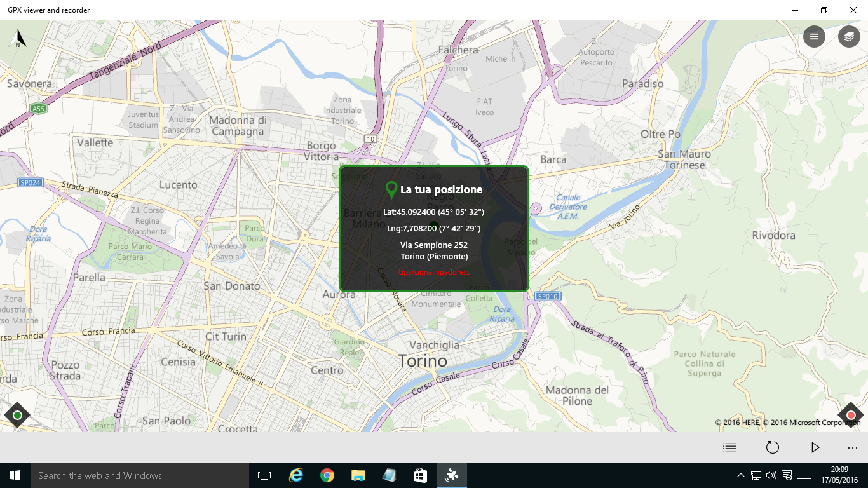Click the A55 highway shield
The width and height of the screenshot is (868, 488).
pos(39,109)
